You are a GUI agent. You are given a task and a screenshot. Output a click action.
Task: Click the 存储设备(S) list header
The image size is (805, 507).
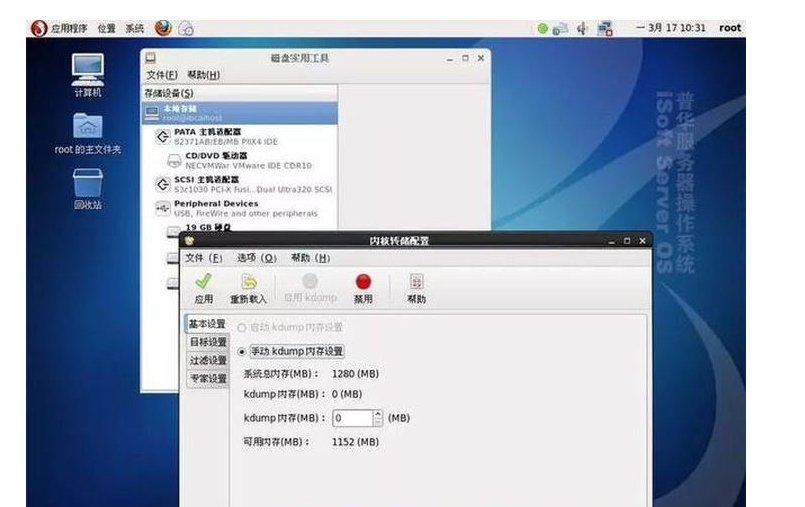tap(240, 93)
